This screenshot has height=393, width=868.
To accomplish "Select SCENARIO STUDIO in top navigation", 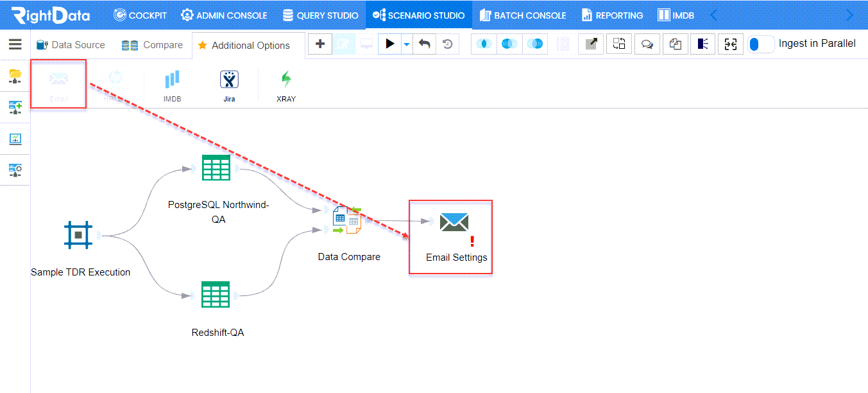I will tap(418, 15).
